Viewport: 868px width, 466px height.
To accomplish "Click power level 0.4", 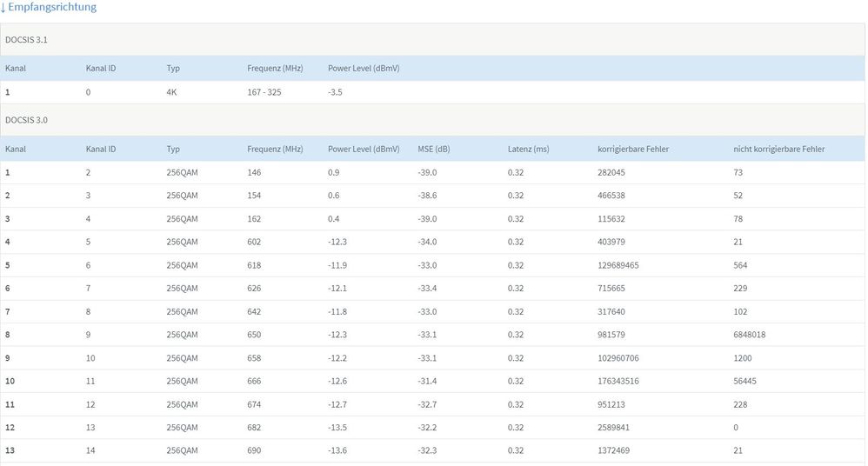I will [334, 218].
